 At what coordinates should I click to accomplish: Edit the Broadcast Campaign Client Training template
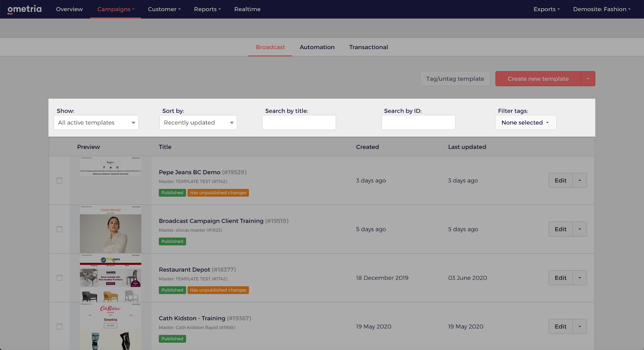(561, 229)
